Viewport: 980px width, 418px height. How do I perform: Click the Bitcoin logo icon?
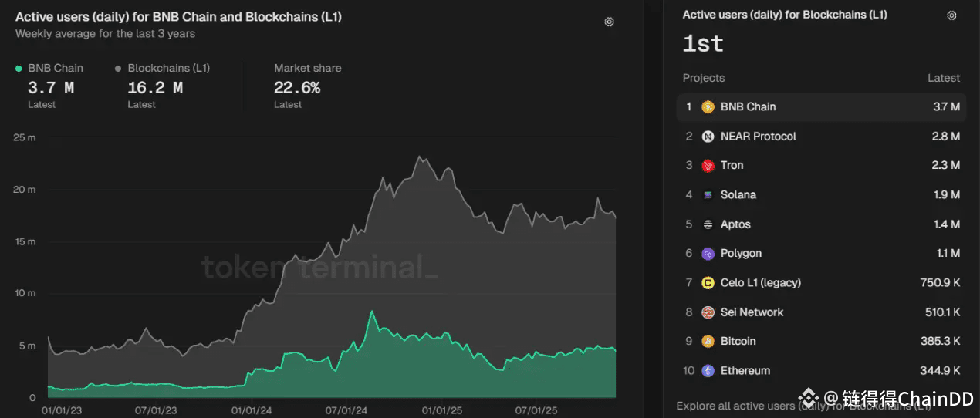(x=708, y=342)
